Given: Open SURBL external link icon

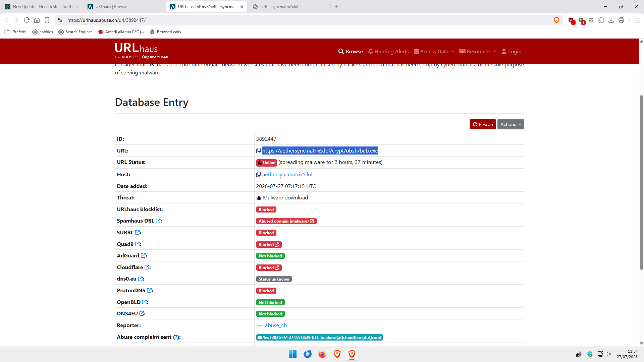Looking at the screenshot, I should point(137,232).
